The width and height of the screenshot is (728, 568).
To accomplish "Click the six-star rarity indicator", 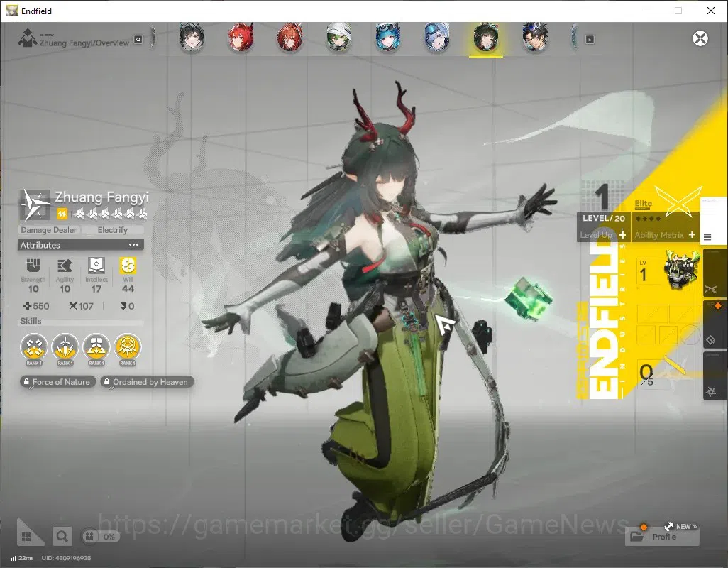I will click(x=111, y=214).
